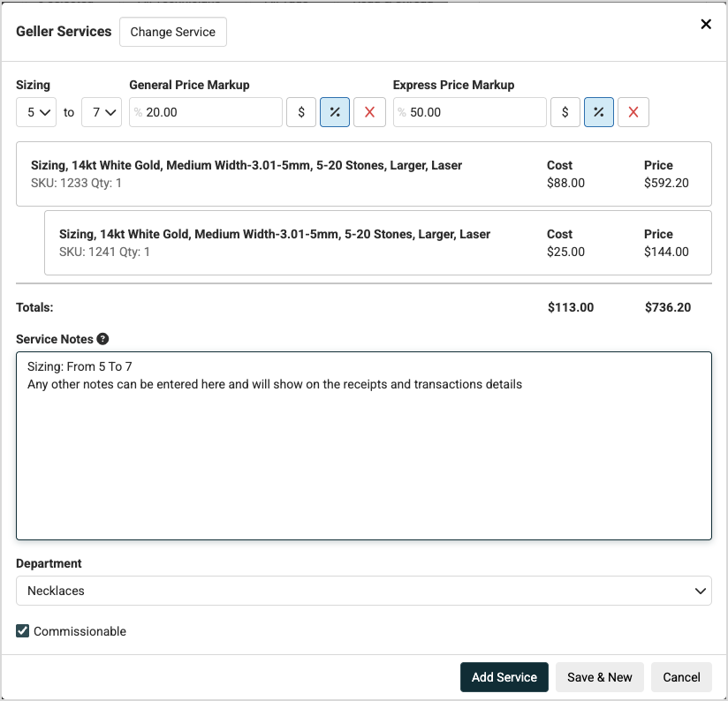Clear the Express Price Markup with red X
728x701 pixels.
[633, 112]
